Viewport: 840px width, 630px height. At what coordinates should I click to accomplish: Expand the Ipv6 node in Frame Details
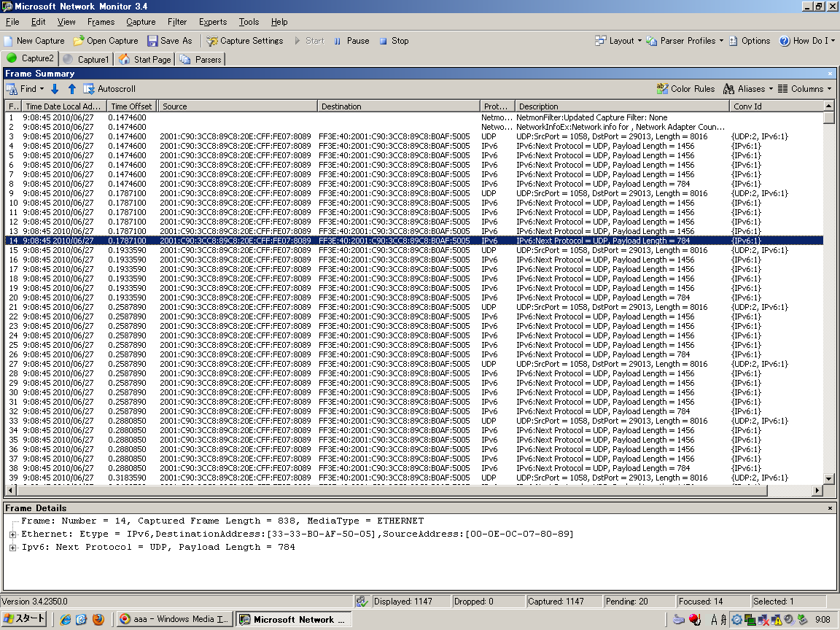click(x=13, y=548)
